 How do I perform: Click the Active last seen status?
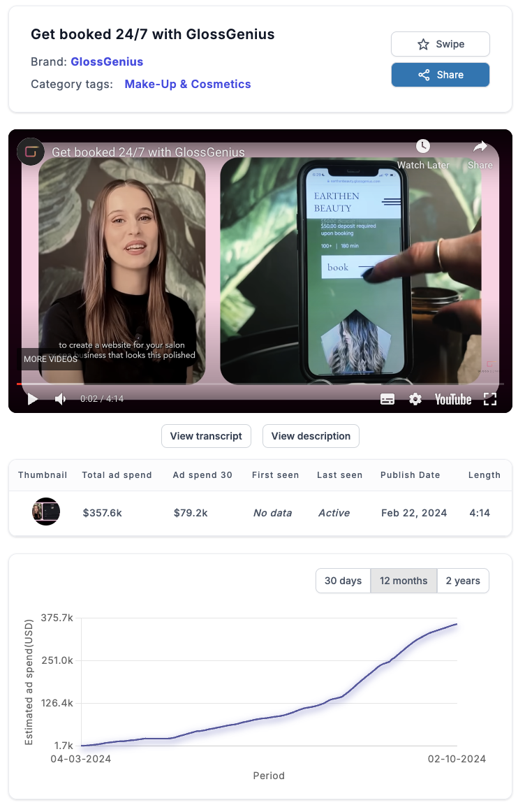(334, 513)
